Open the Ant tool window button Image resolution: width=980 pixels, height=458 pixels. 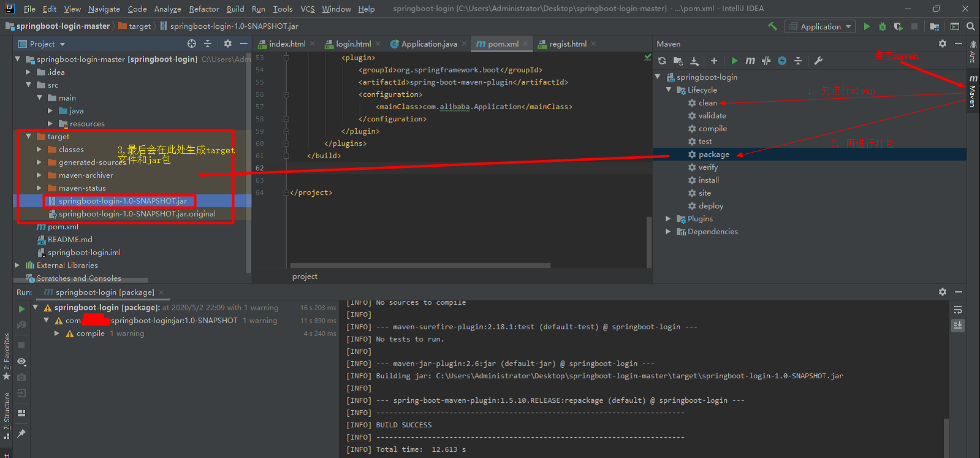click(973, 51)
